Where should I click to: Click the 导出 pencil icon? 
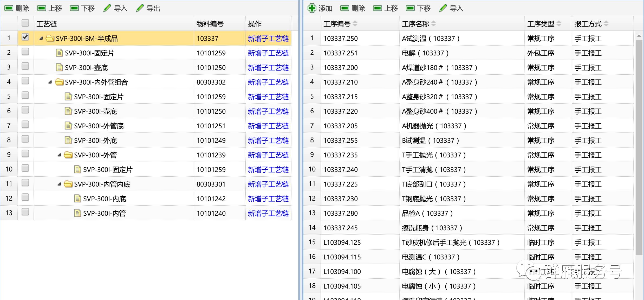tap(140, 8)
